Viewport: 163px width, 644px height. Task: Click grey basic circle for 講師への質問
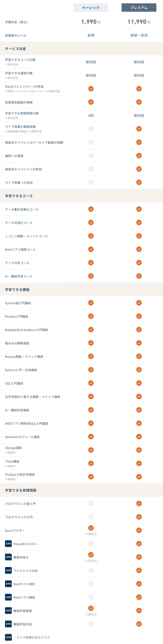(x=91, y=156)
